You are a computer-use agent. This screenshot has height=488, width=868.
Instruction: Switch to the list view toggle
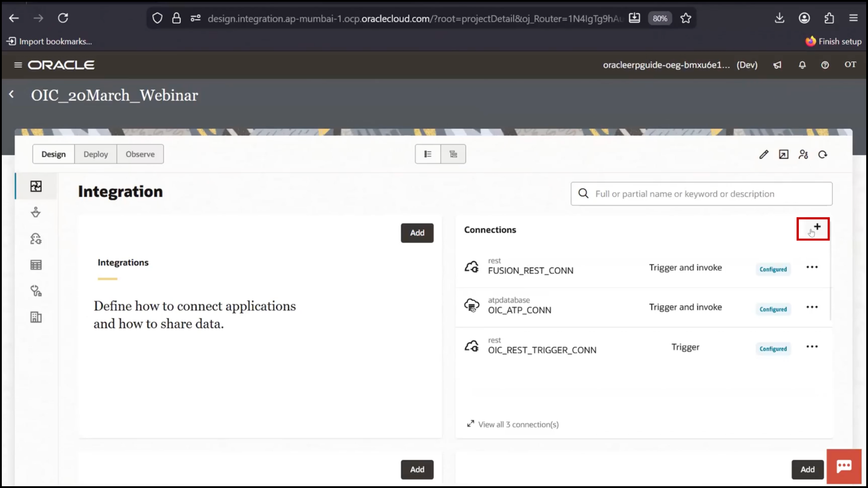point(428,154)
